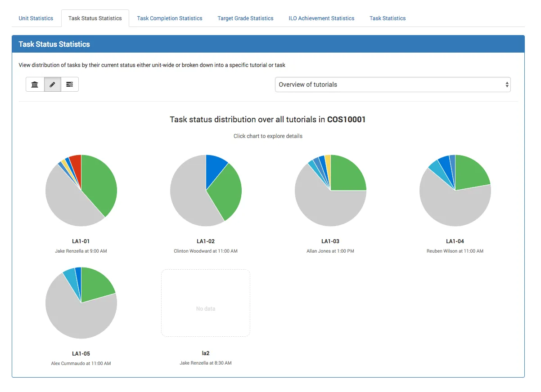Open the Overview of tutorials dropdown
Viewport: 541px width, 392px height.
392,85
